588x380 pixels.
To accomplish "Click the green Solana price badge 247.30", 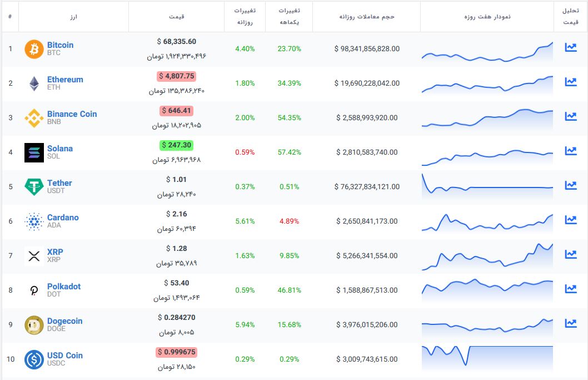I will coord(176,145).
